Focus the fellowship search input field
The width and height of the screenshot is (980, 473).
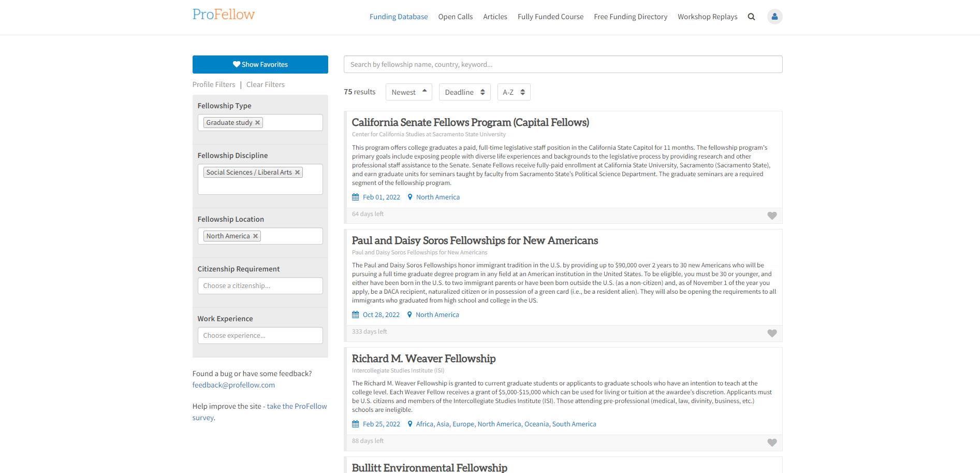(563, 64)
